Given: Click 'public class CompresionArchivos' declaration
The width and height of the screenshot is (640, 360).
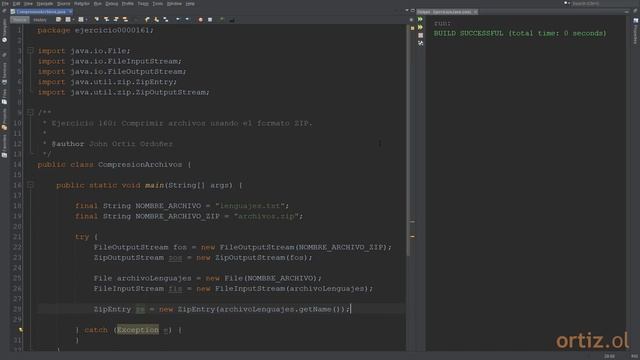Looking at the screenshot, I should (109, 164).
